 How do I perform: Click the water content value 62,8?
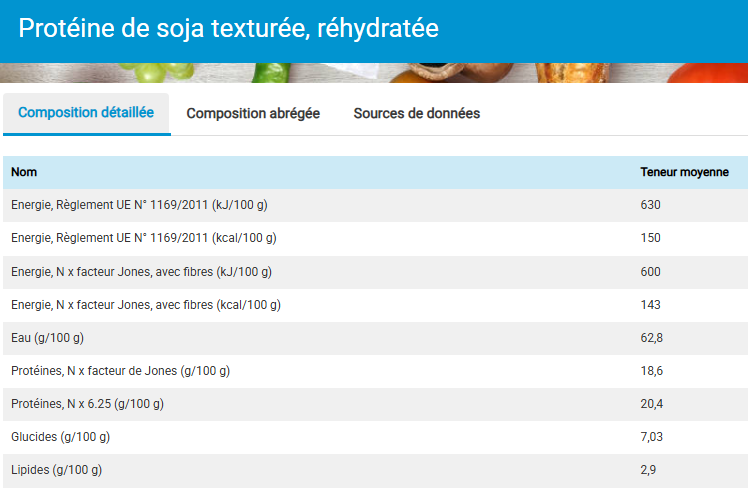(651, 338)
